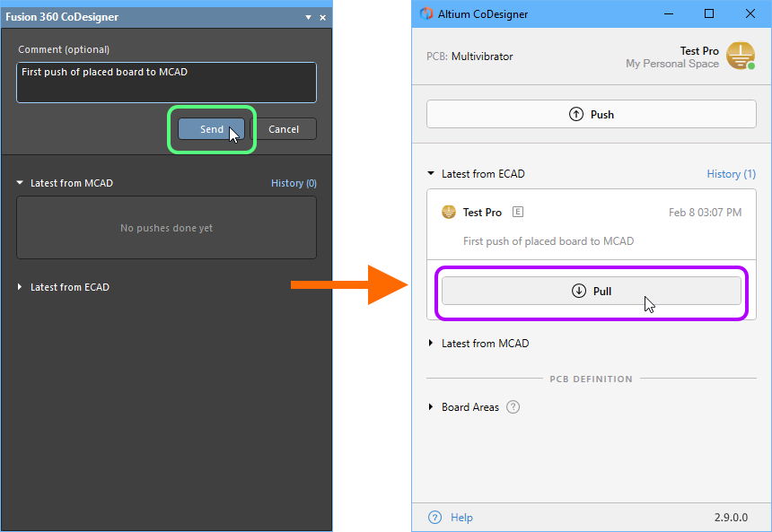The width and height of the screenshot is (772, 532).
Task: Click the Altium CoDesigner logo icon
Action: pyautogui.click(x=426, y=14)
